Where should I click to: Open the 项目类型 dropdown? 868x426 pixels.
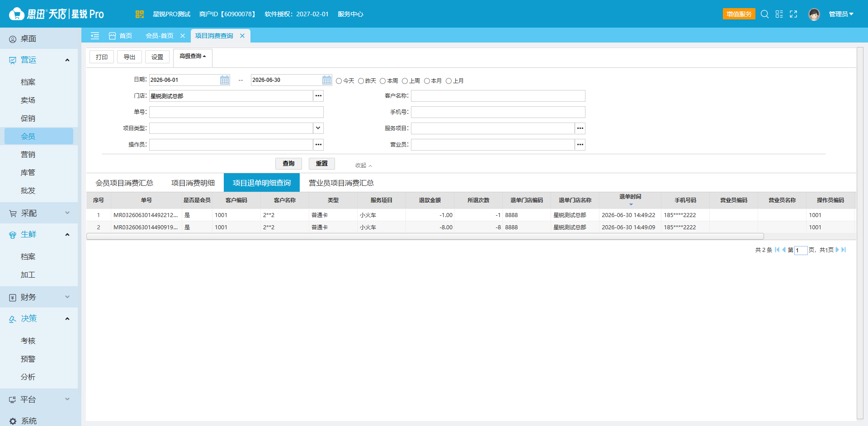318,128
